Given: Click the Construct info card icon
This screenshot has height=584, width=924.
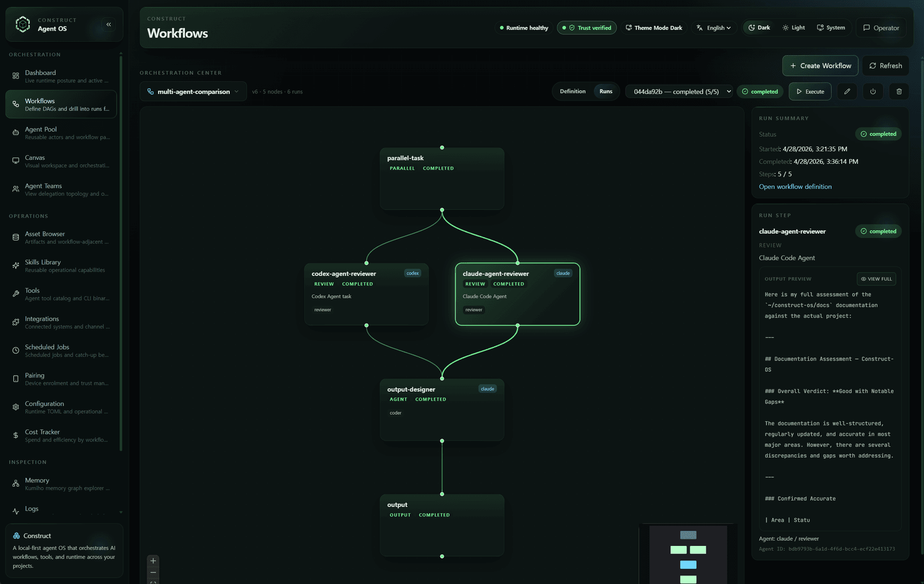Looking at the screenshot, I should tap(17, 536).
